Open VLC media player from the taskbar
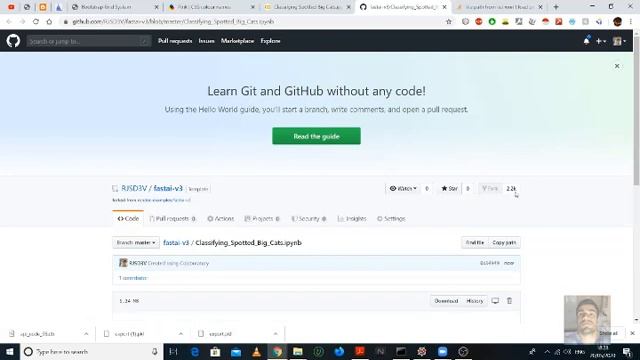640x360 pixels. (x=256, y=351)
